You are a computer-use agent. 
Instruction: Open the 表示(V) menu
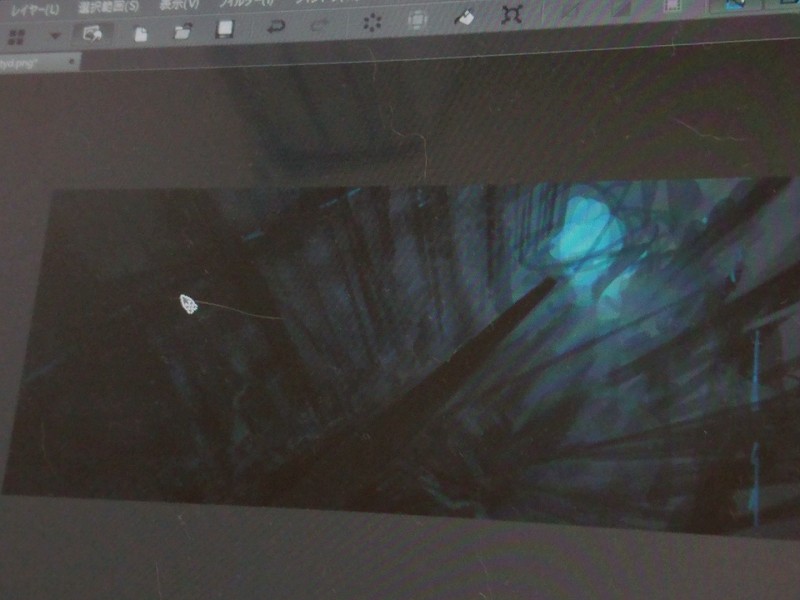click(x=179, y=5)
